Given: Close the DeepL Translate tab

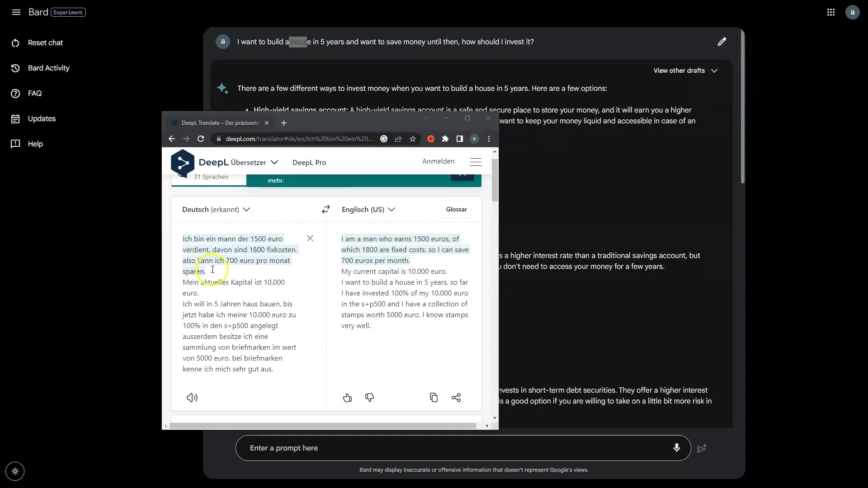Looking at the screenshot, I should point(267,123).
